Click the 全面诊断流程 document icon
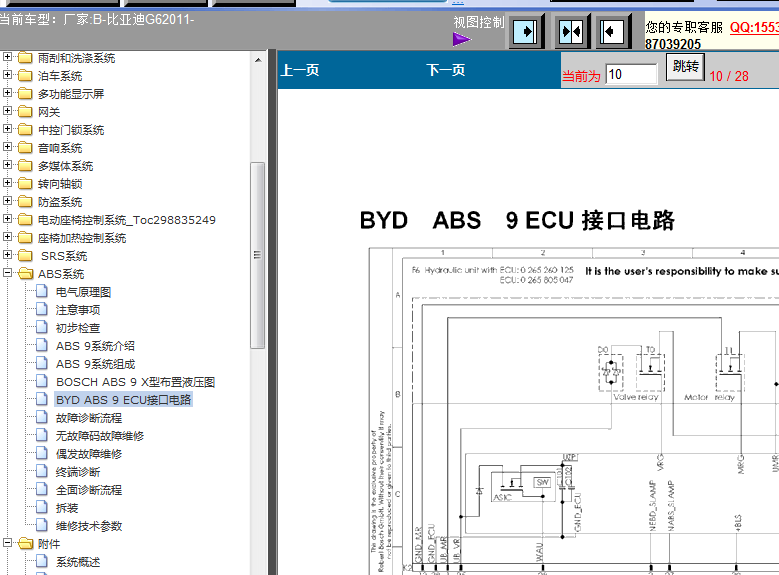The height and width of the screenshot is (575, 779). coord(42,489)
